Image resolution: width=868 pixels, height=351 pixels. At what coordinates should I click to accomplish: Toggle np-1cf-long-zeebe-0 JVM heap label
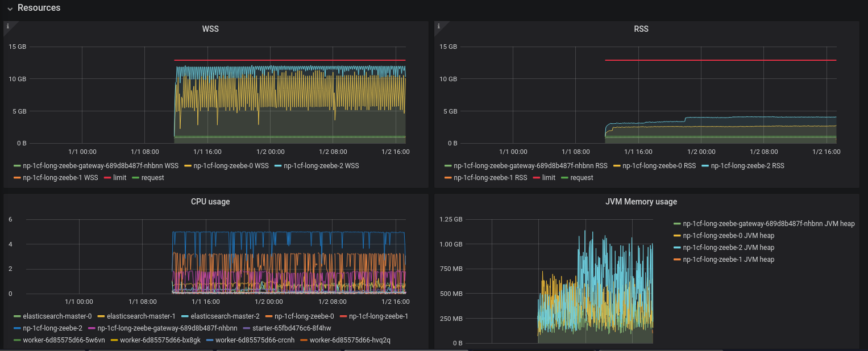click(729, 236)
